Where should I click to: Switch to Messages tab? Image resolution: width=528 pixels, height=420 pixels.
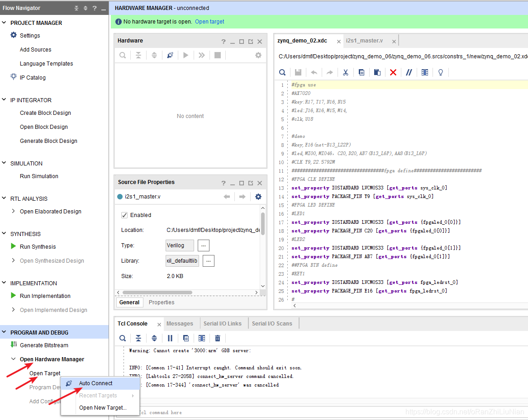(180, 323)
